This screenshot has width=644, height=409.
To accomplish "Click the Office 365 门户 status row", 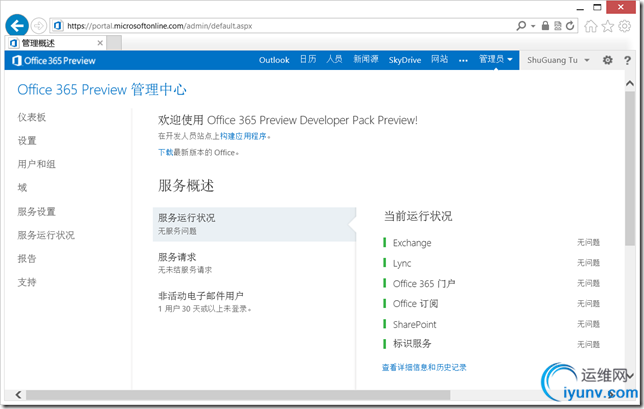I will click(492, 283).
